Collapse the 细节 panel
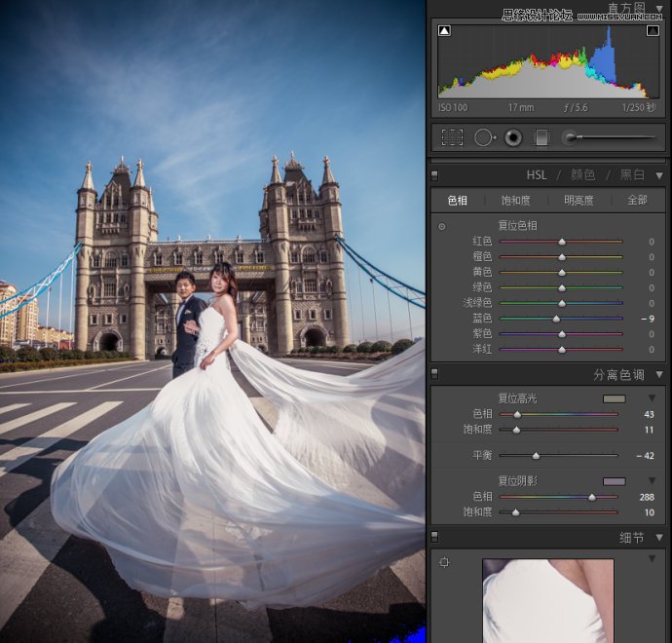 click(x=659, y=537)
